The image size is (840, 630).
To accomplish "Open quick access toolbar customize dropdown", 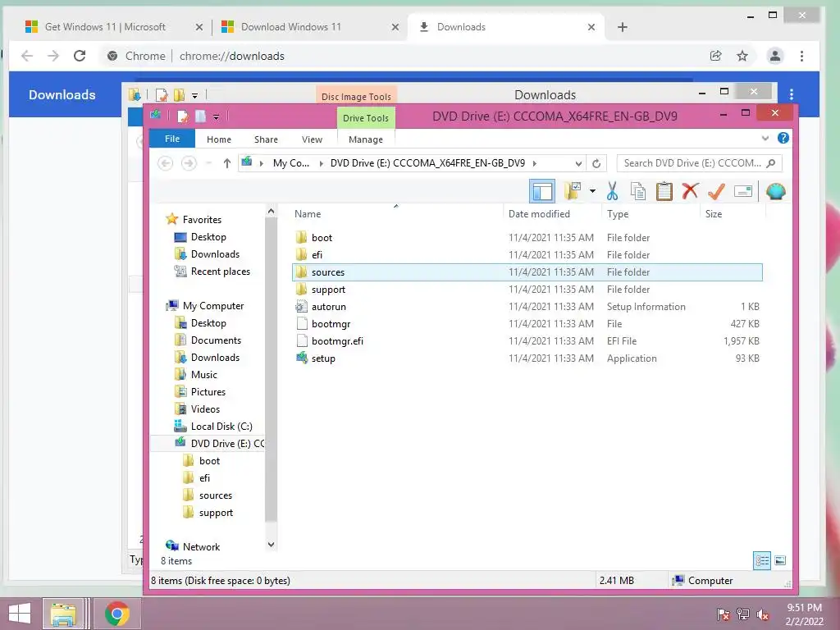I will click(x=216, y=116).
